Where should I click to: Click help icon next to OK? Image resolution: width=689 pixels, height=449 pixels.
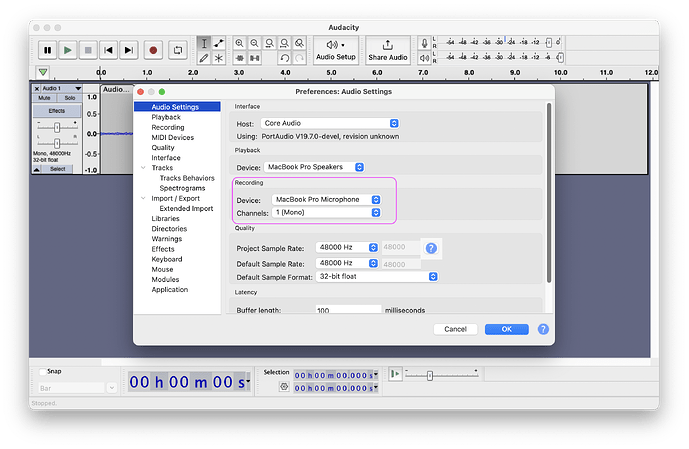tap(543, 329)
